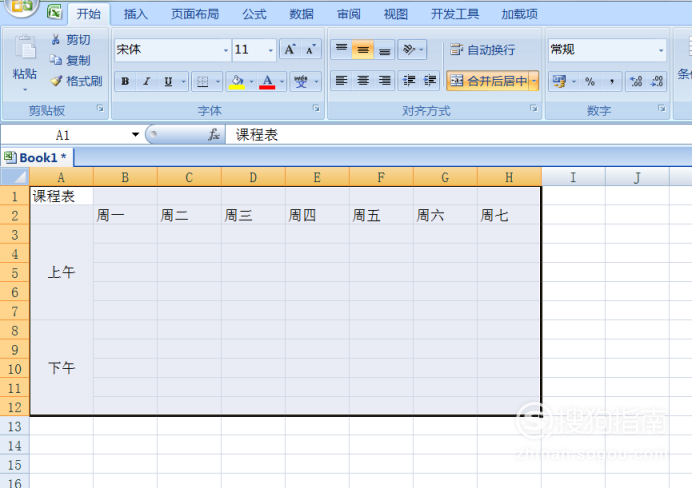Click the fill color paint bucket

[237, 82]
